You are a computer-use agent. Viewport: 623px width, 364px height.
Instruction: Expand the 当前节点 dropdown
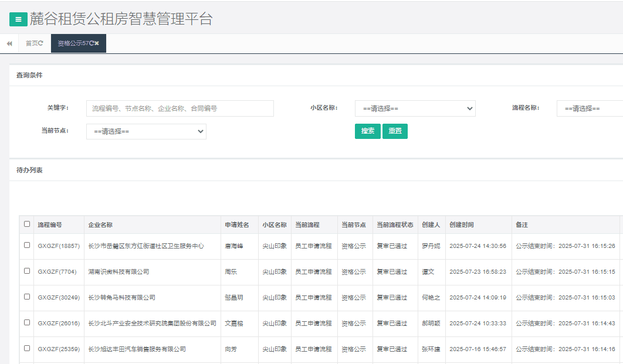pyautogui.click(x=146, y=132)
